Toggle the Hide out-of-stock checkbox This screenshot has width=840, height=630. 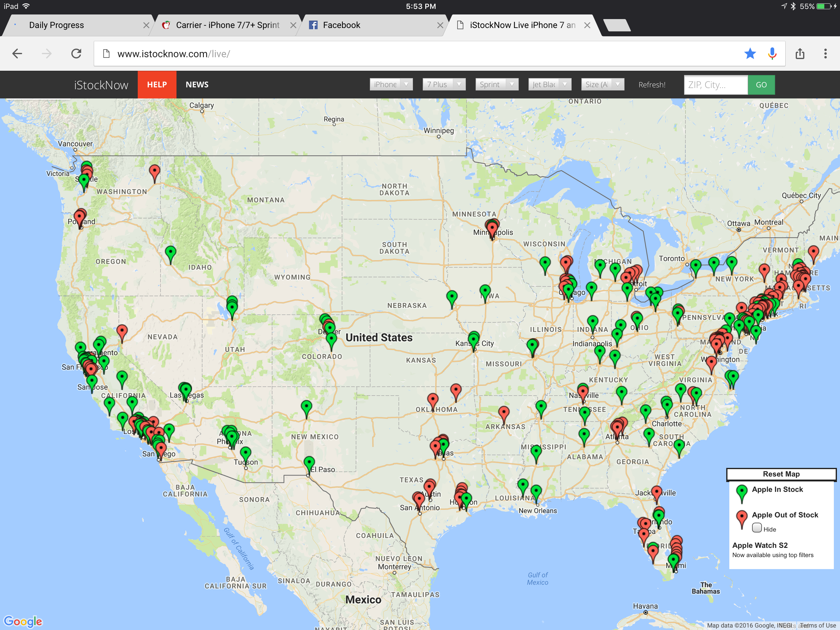[x=757, y=527]
